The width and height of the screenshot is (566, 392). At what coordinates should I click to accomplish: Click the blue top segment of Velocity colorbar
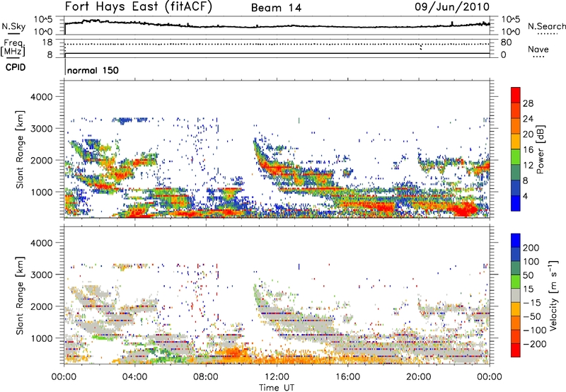point(516,241)
